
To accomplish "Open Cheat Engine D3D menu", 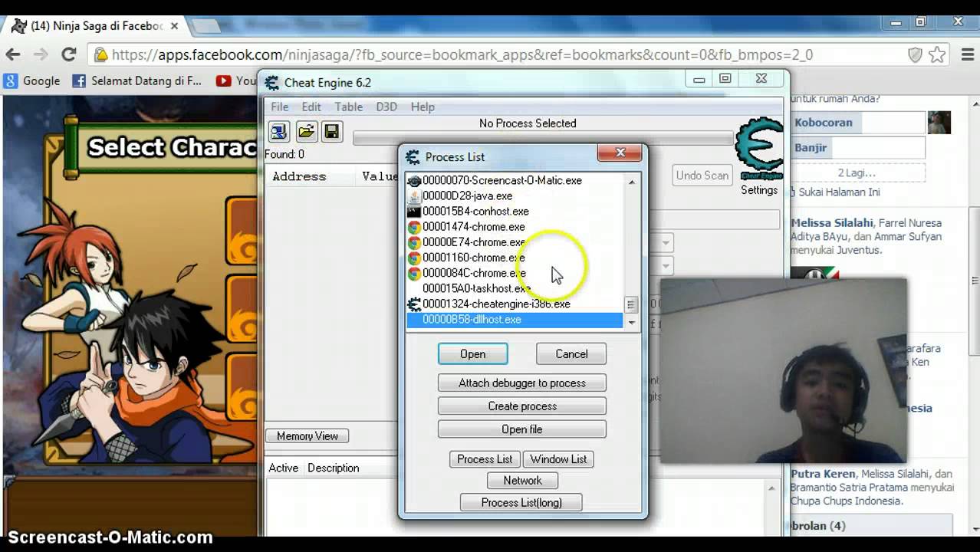I will (x=386, y=107).
